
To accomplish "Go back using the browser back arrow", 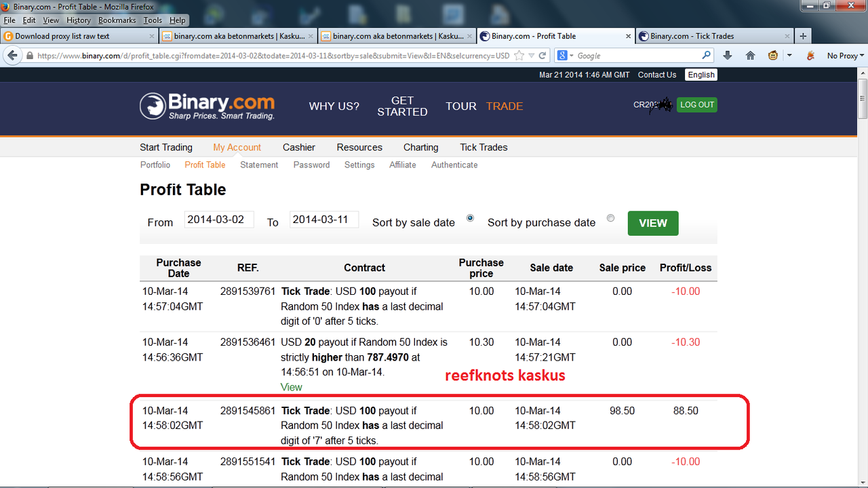I will click(12, 56).
